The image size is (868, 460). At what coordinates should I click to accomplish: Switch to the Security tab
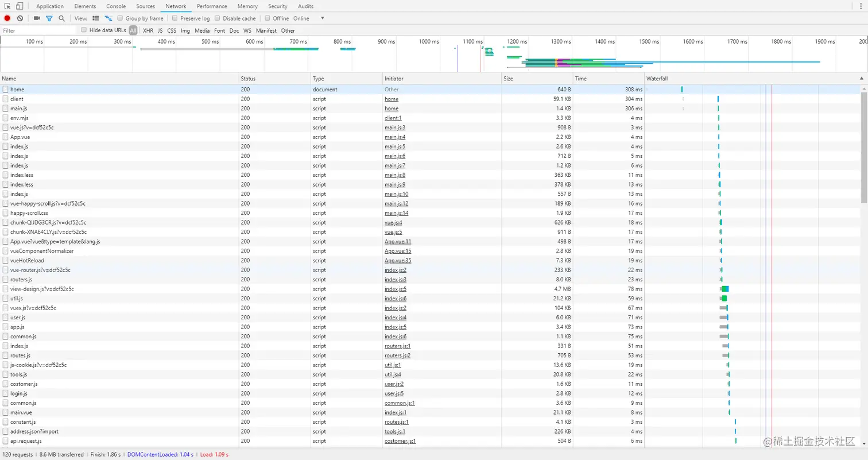pos(278,6)
